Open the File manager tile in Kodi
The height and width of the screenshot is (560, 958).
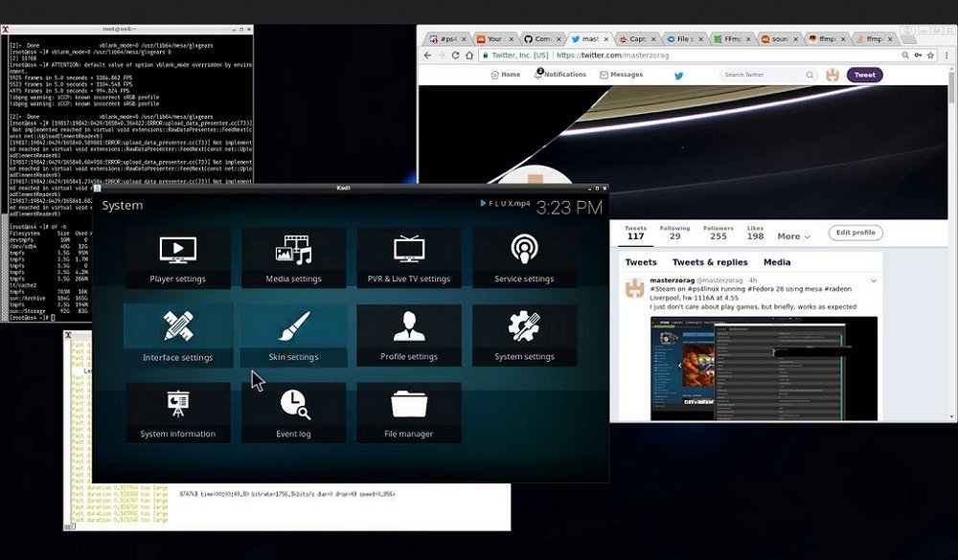(409, 413)
